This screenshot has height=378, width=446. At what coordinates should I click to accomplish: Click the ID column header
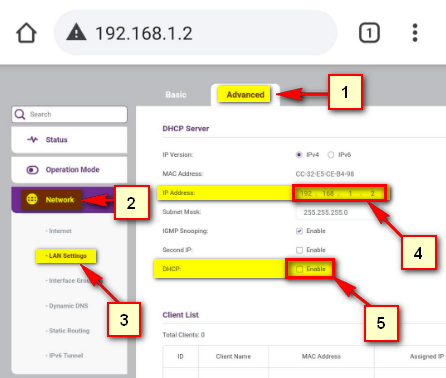click(x=180, y=356)
